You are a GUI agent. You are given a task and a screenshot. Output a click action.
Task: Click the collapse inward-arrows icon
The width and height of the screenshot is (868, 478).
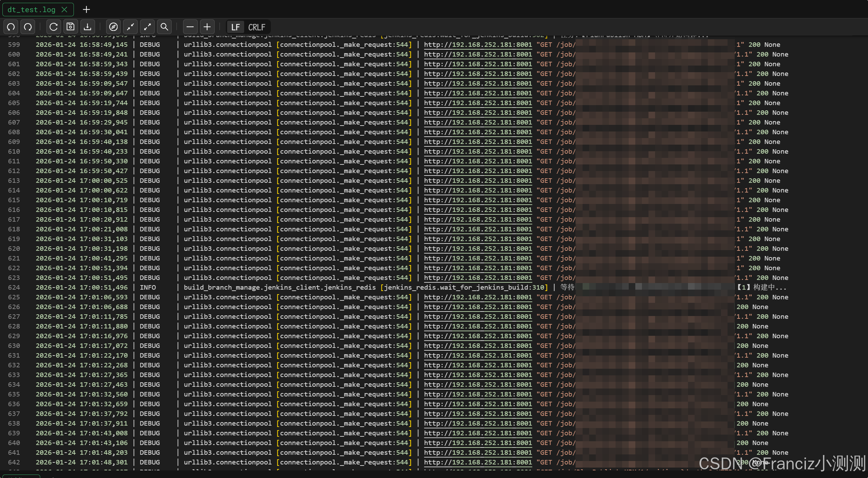(x=130, y=27)
